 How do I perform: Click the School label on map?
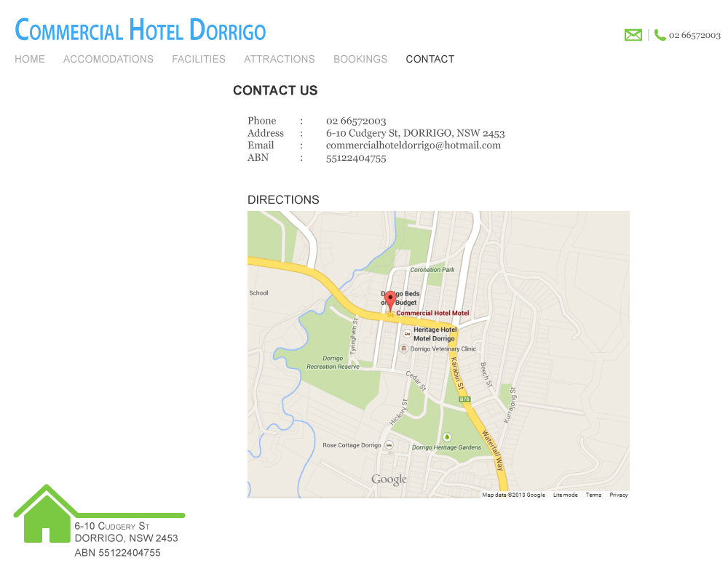pyautogui.click(x=258, y=293)
